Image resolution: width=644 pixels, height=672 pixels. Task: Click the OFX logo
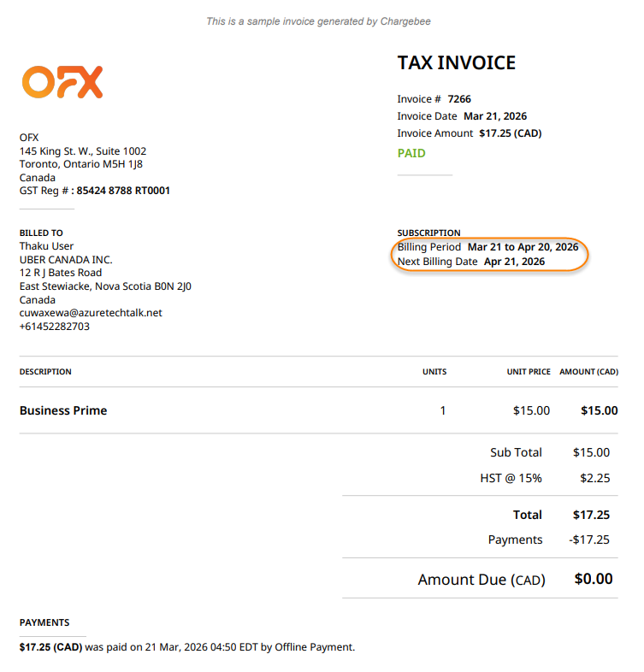pos(62,82)
